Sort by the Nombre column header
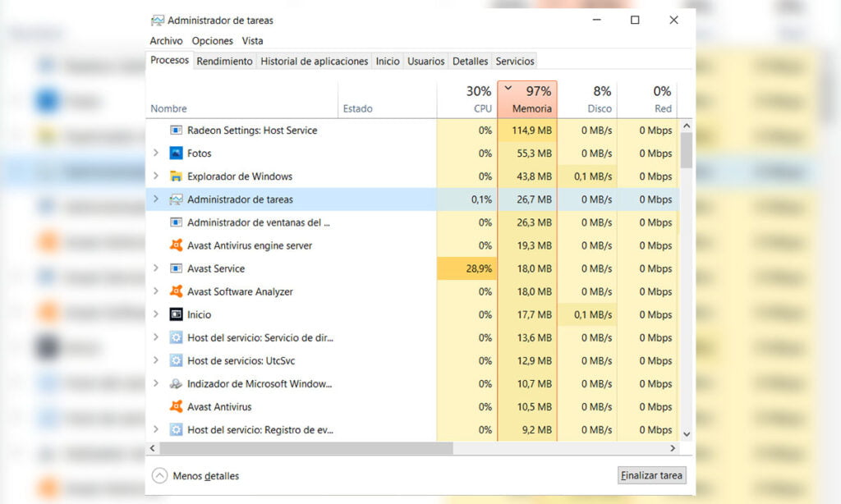Image resolution: width=841 pixels, height=504 pixels. point(242,99)
